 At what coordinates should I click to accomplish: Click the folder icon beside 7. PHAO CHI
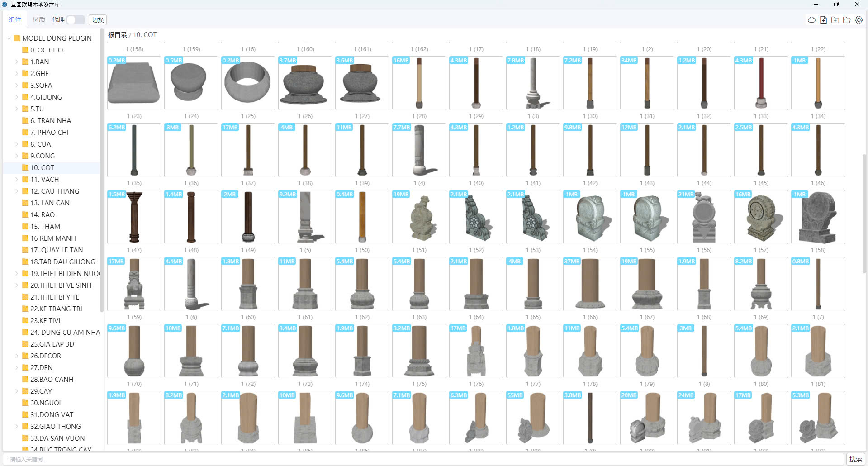pyautogui.click(x=25, y=133)
